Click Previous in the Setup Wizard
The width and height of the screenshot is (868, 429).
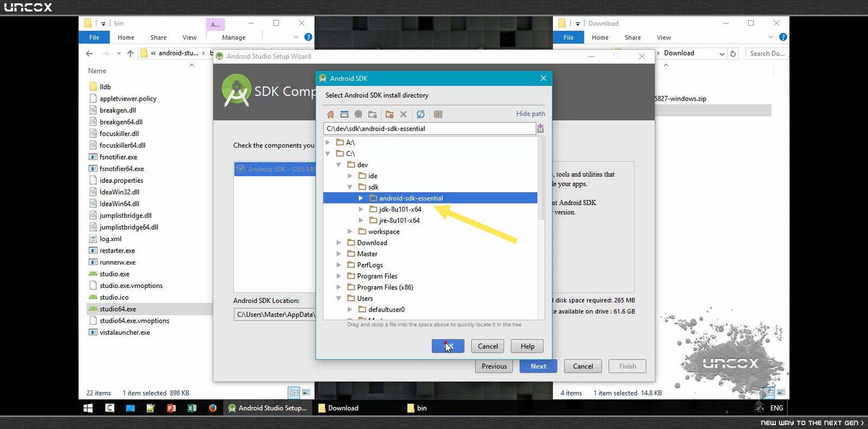pos(494,366)
